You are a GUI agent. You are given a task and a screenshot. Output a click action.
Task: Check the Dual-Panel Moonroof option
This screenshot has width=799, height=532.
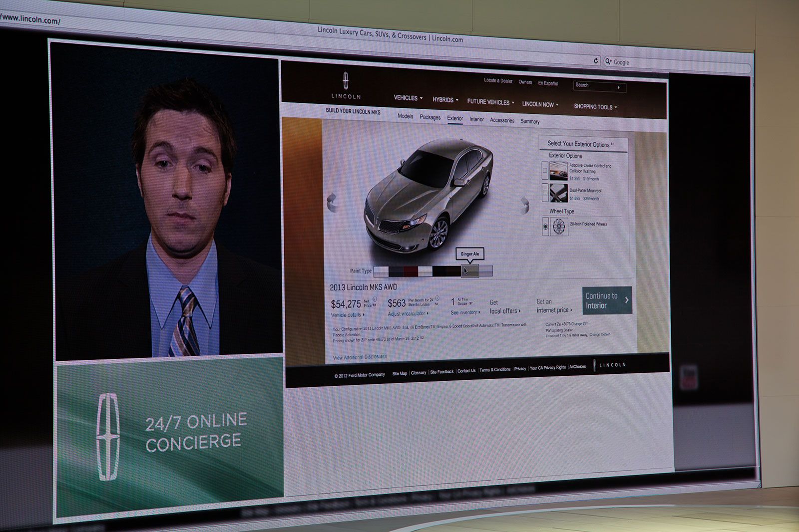point(545,192)
